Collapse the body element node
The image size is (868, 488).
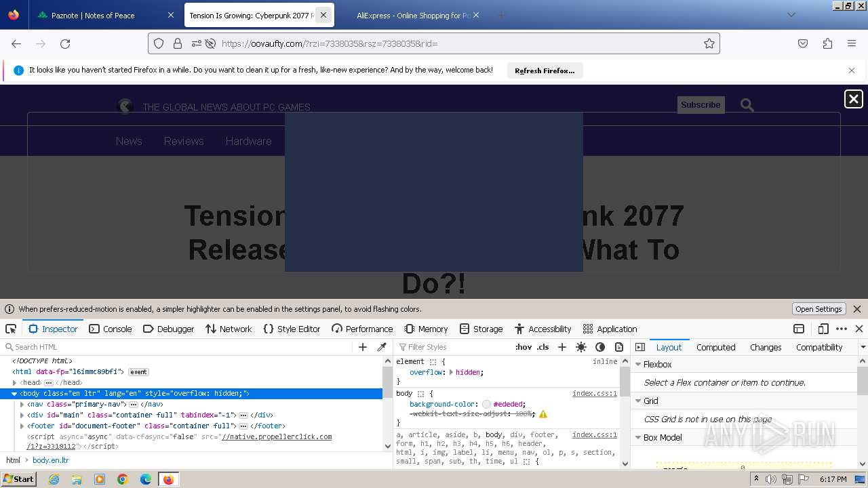point(14,393)
